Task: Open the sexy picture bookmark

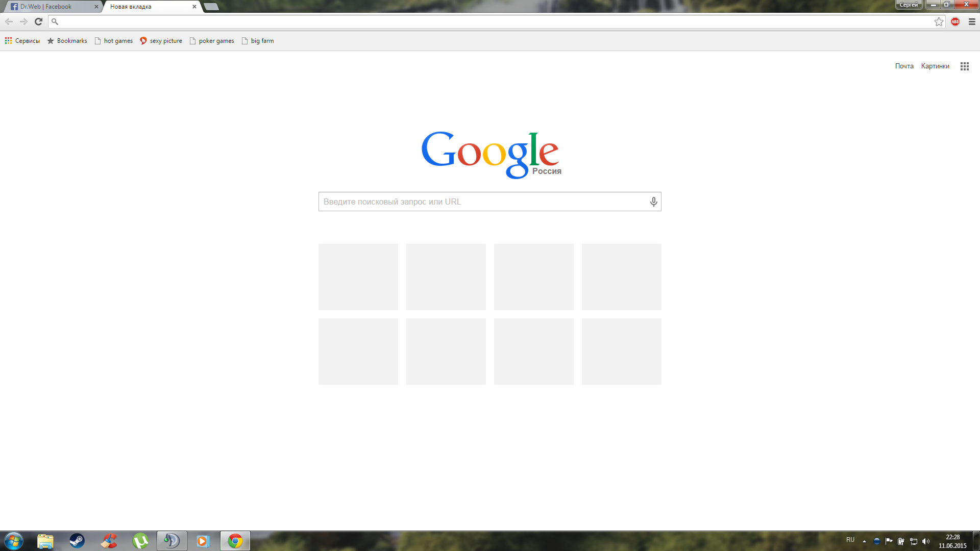Action: [x=161, y=41]
